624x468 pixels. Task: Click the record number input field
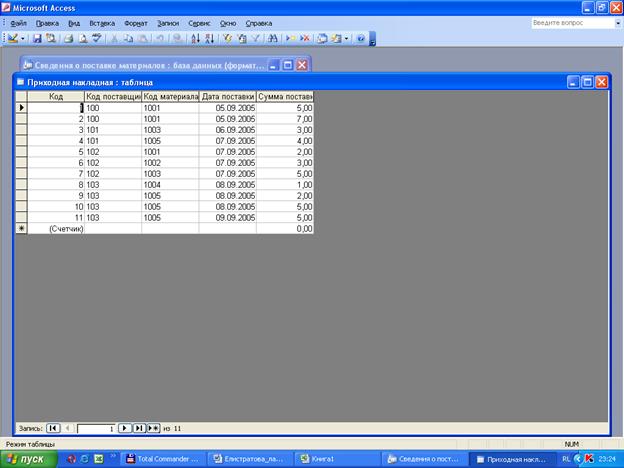96,429
